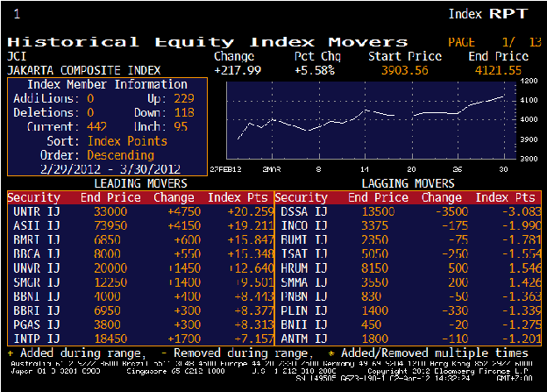Click the HRUM IJ security entry
This screenshot has width=547, height=392.
[302, 267]
